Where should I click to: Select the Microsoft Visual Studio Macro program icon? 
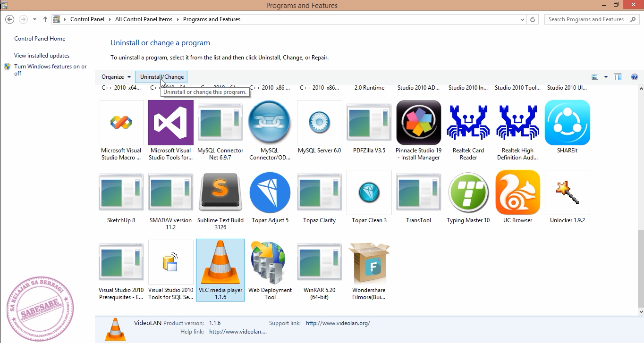(121, 123)
